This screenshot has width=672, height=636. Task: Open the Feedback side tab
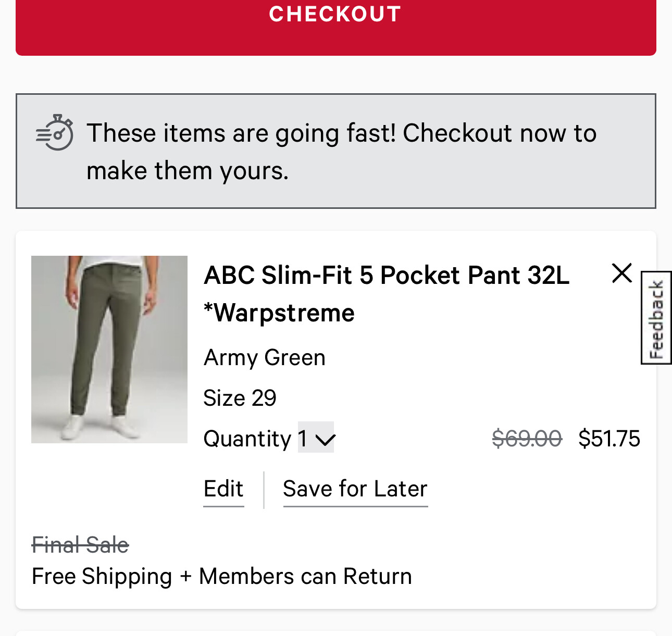coord(656,318)
